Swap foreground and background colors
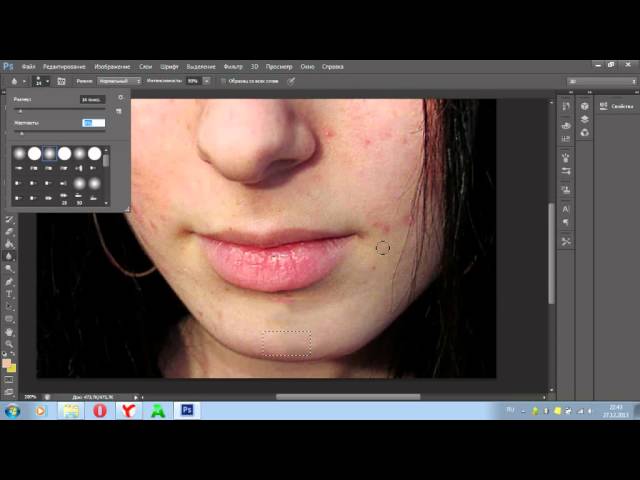 tap(13, 353)
